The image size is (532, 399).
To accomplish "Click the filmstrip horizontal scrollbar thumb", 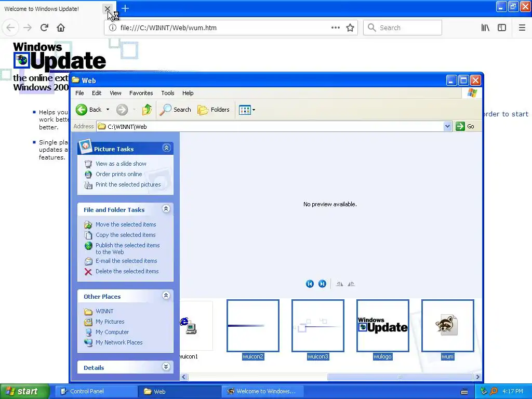I will coord(400,377).
